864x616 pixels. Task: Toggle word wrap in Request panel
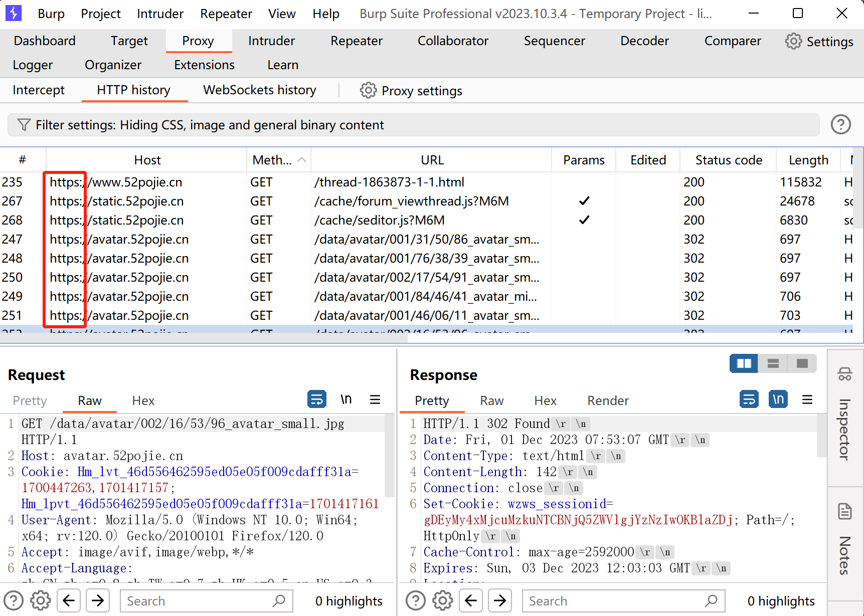pos(317,399)
